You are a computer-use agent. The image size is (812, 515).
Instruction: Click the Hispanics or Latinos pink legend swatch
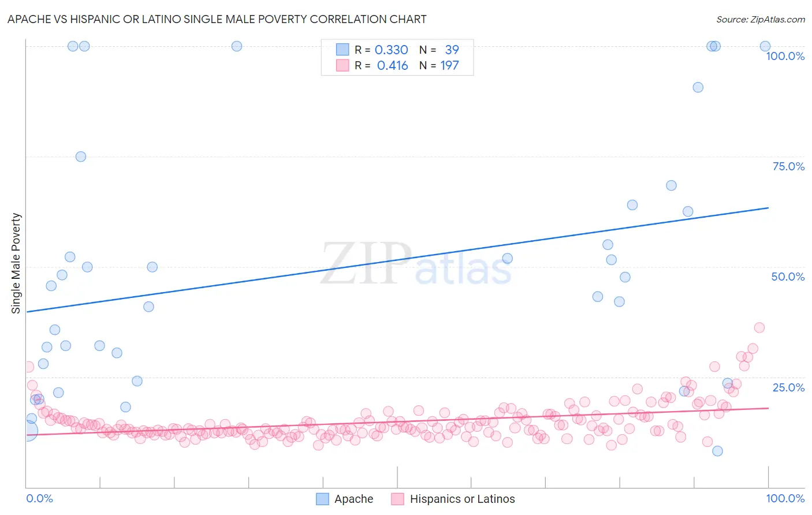click(x=397, y=499)
